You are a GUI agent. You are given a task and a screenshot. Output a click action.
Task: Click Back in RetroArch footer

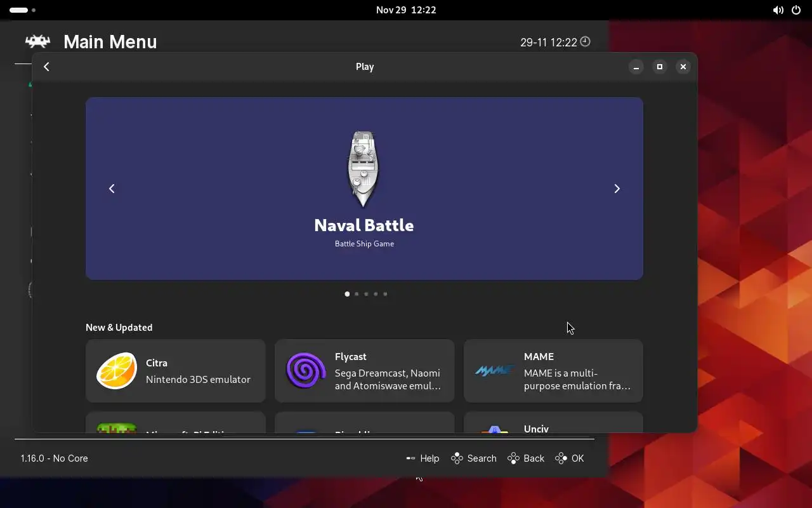[x=526, y=458]
